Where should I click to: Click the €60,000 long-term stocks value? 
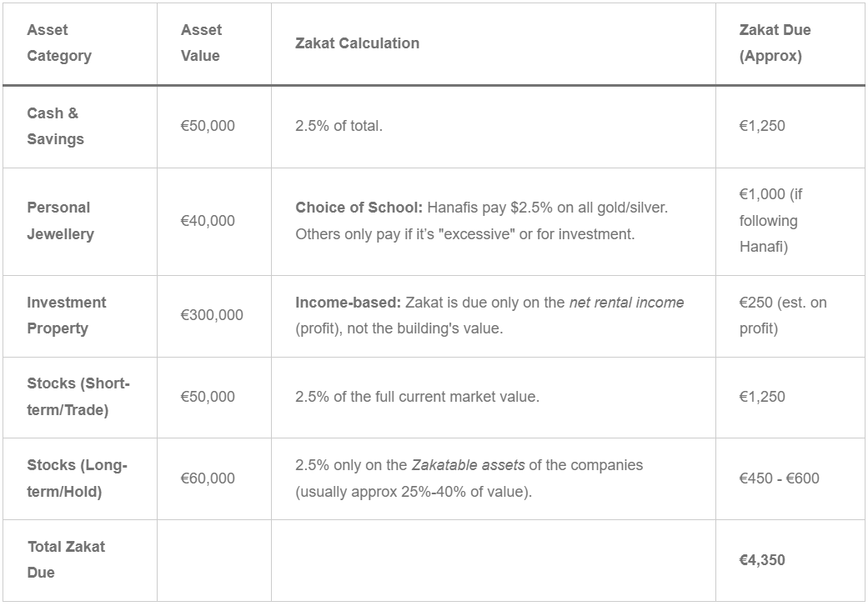[x=208, y=478]
